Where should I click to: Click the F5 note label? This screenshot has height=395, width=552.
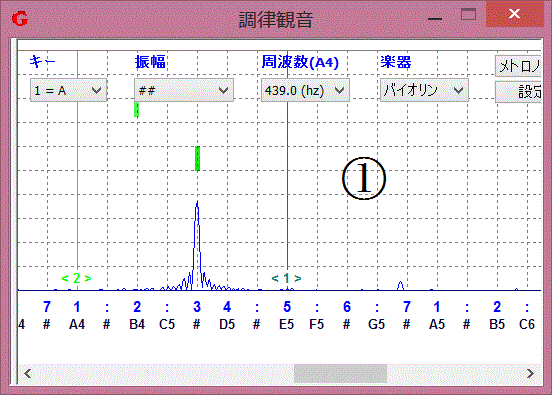(316, 324)
